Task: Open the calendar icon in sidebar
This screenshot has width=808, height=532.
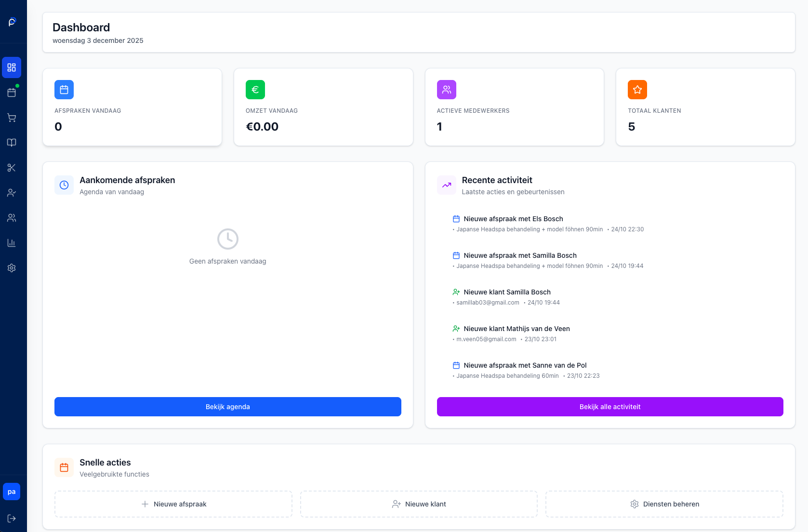Action: click(x=12, y=93)
